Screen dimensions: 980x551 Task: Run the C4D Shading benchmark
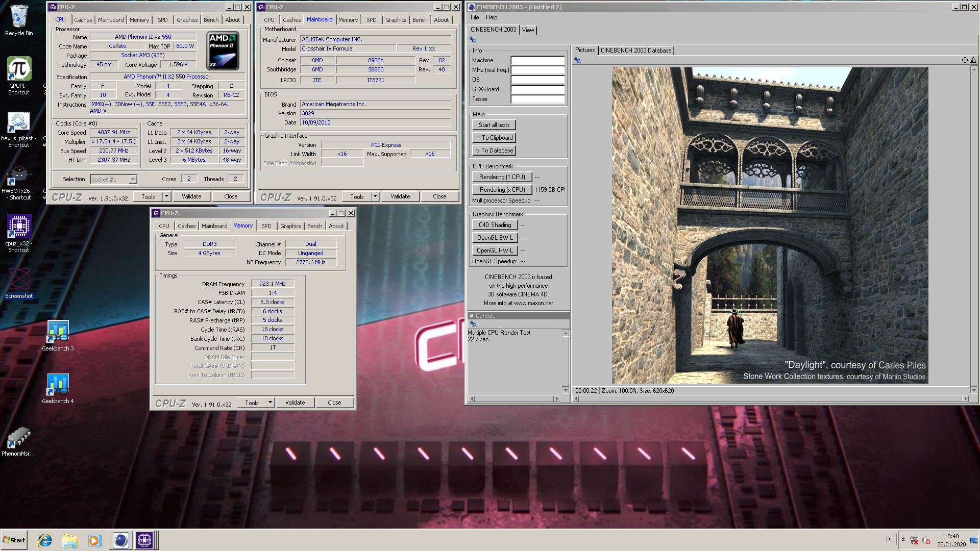pyautogui.click(x=495, y=225)
